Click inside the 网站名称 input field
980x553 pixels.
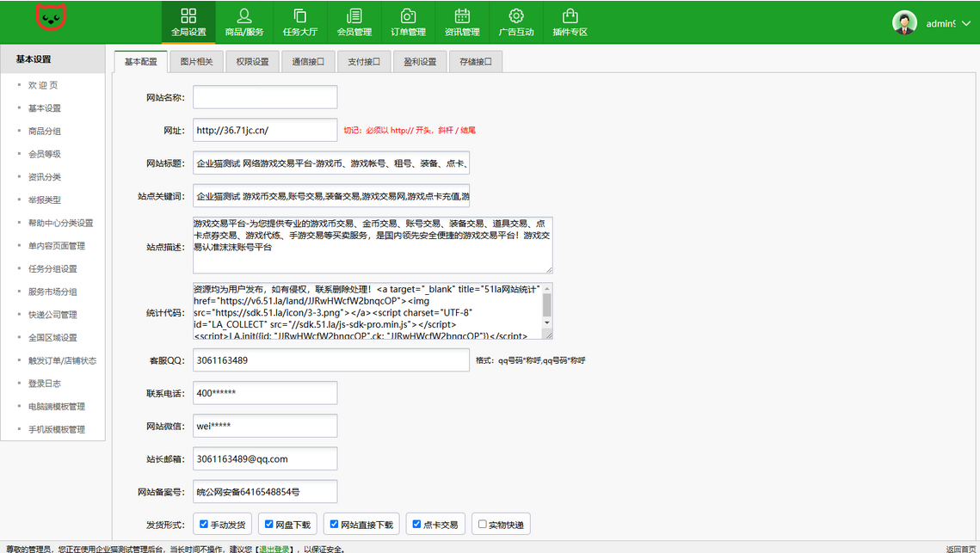click(264, 96)
